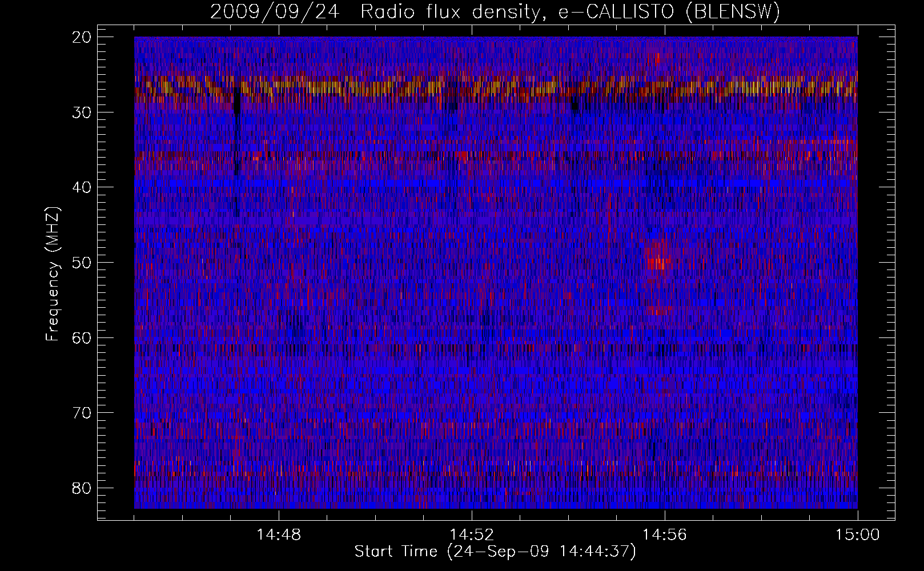
Task: Click the 14:48 time tick label
Action: (279, 535)
